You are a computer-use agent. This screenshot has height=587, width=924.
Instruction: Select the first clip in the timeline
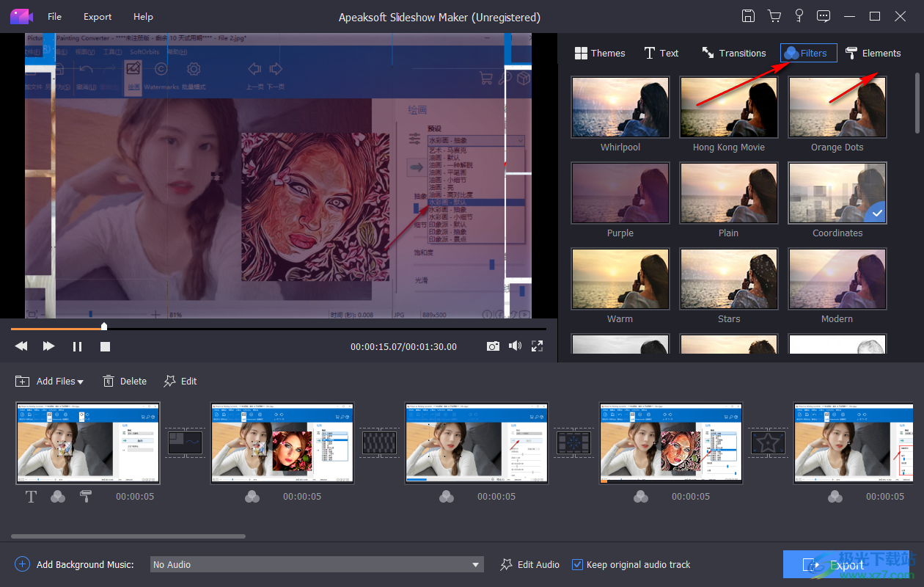click(88, 442)
